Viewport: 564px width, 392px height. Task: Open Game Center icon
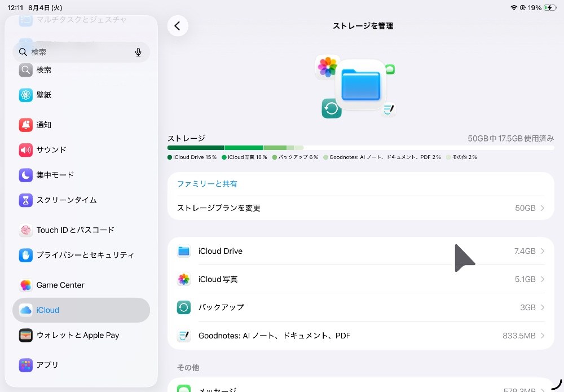25,285
